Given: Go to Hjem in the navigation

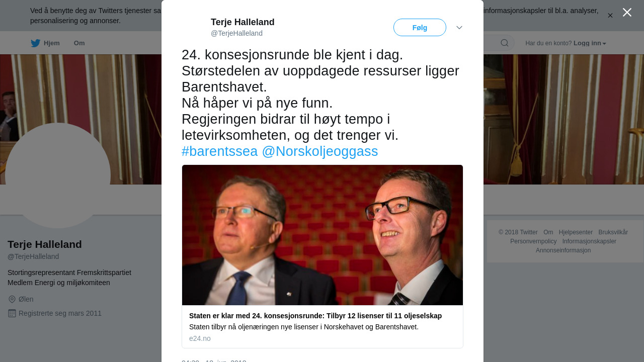Looking at the screenshot, I should pos(51,43).
